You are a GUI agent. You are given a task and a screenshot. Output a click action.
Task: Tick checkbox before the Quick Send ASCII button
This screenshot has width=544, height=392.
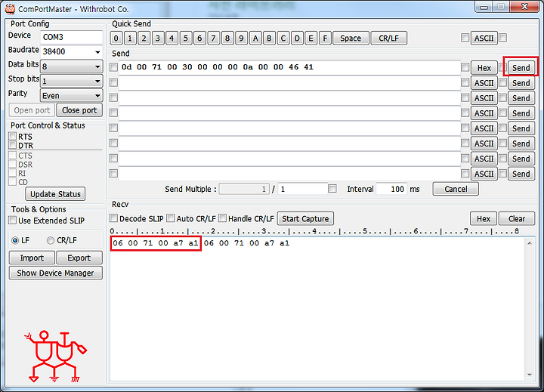[x=465, y=38]
